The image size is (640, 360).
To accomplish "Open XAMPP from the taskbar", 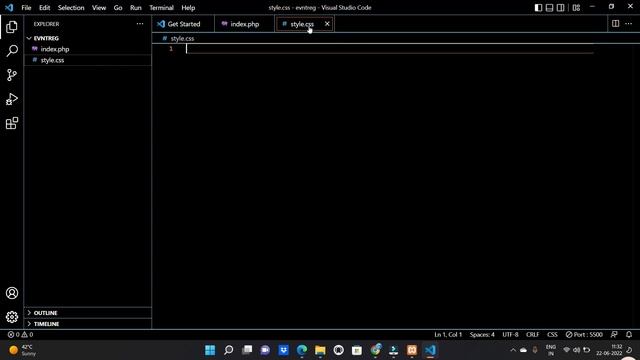I will pos(412,350).
